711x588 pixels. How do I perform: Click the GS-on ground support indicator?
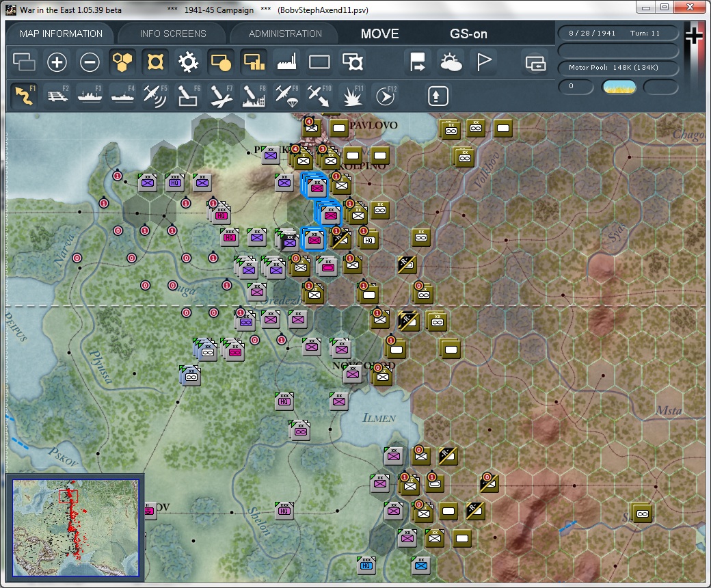[468, 34]
